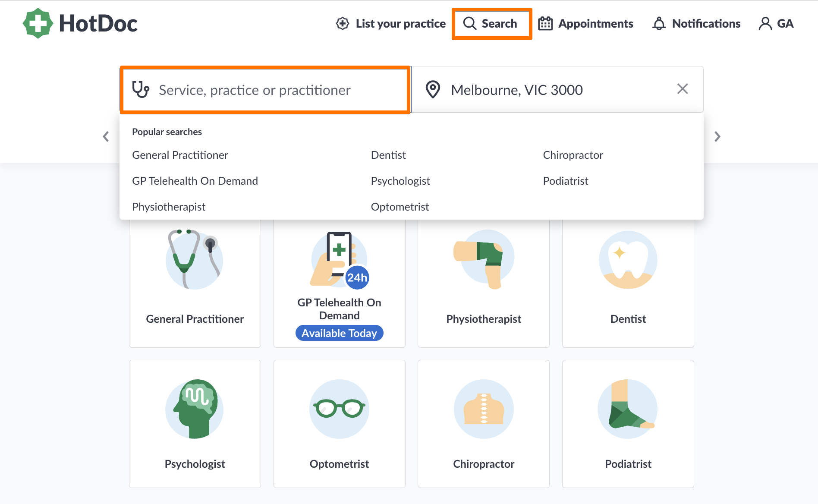The image size is (818, 504).
Task: Click the stethoscope icon in search field
Action: 141,89
